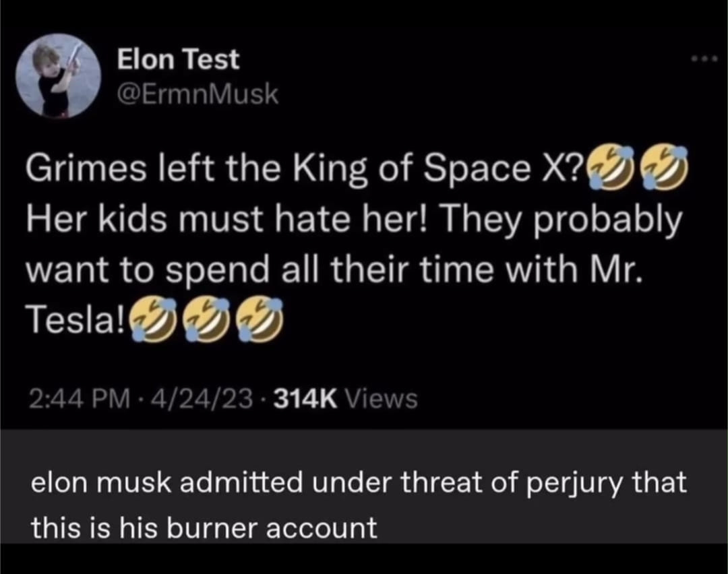The height and width of the screenshot is (574, 728).
Task: Visit the @ErmnMusk handle link
Action: pos(198,95)
